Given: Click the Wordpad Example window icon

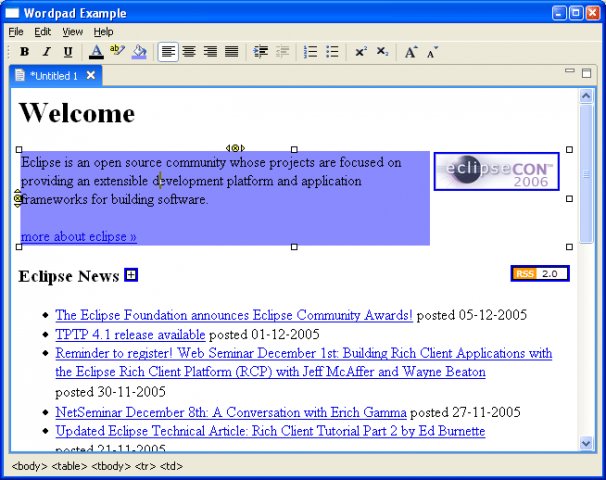Looking at the screenshot, I should tap(12, 13).
